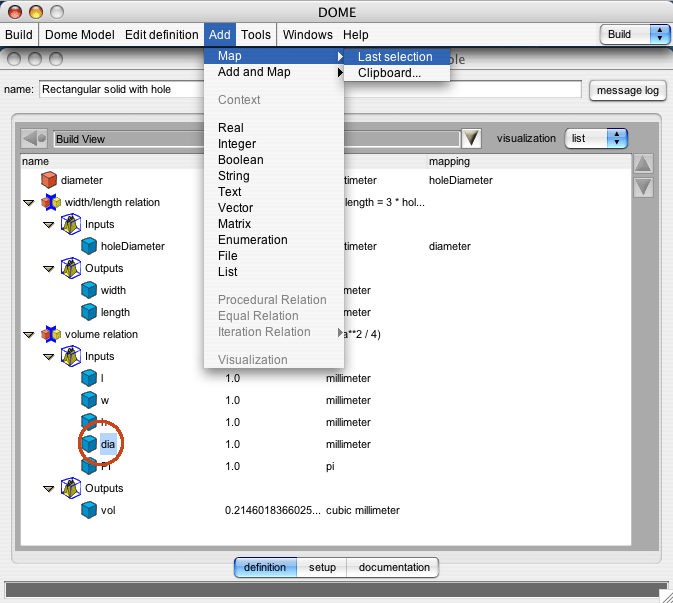Click the blue cube icon for width
The width and height of the screenshot is (673, 603).
89,290
